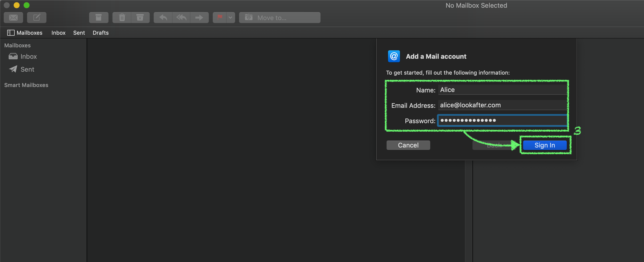The height and width of the screenshot is (262, 644).
Task: Archive the selected message
Action: tap(99, 18)
